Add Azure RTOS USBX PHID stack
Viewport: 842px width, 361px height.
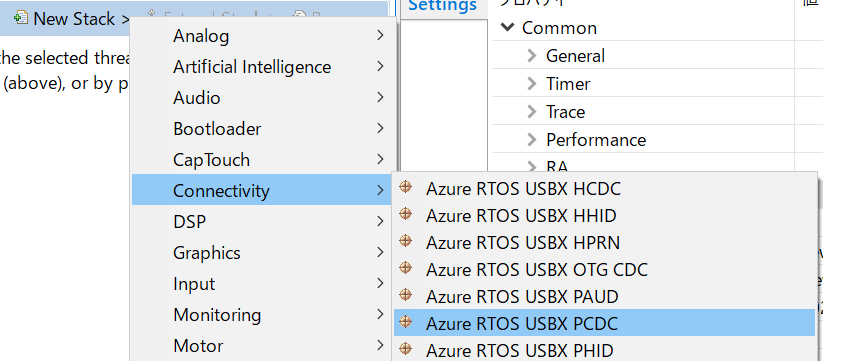[605, 350]
